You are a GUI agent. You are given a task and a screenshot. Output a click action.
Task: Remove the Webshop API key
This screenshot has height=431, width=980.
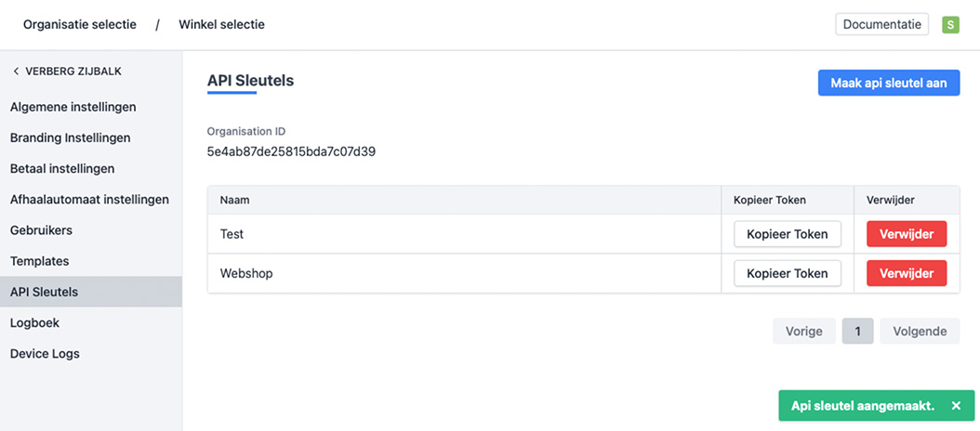coord(906,273)
